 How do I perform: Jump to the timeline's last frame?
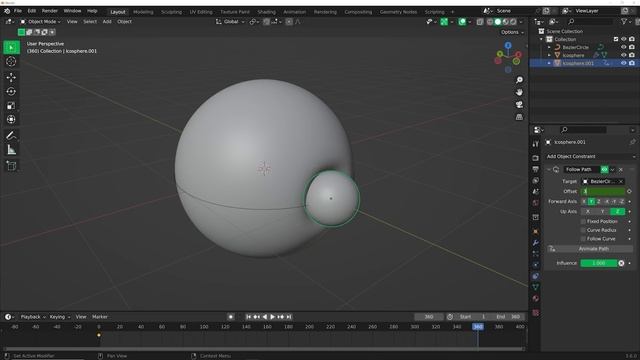(289, 317)
